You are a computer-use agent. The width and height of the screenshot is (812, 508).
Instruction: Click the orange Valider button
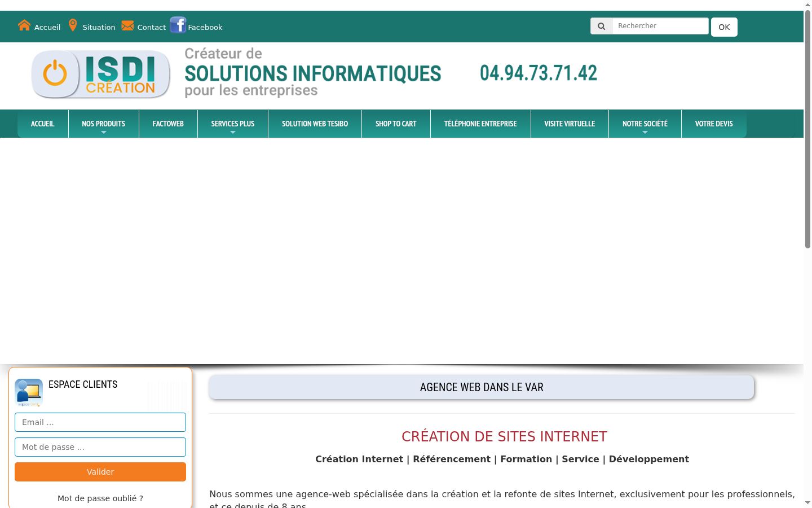[100, 472]
